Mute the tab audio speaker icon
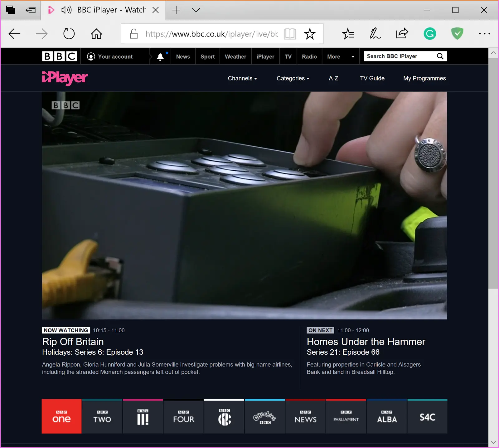This screenshot has height=448, width=499. click(66, 10)
